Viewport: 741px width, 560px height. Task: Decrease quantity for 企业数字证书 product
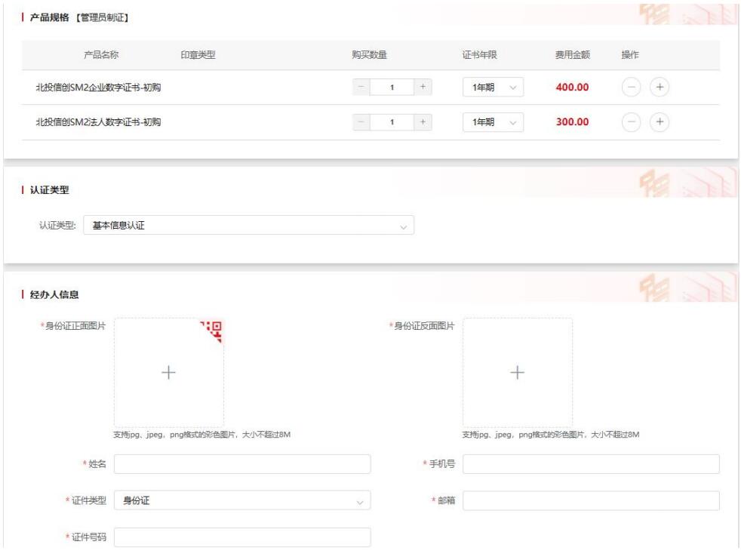click(x=362, y=88)
